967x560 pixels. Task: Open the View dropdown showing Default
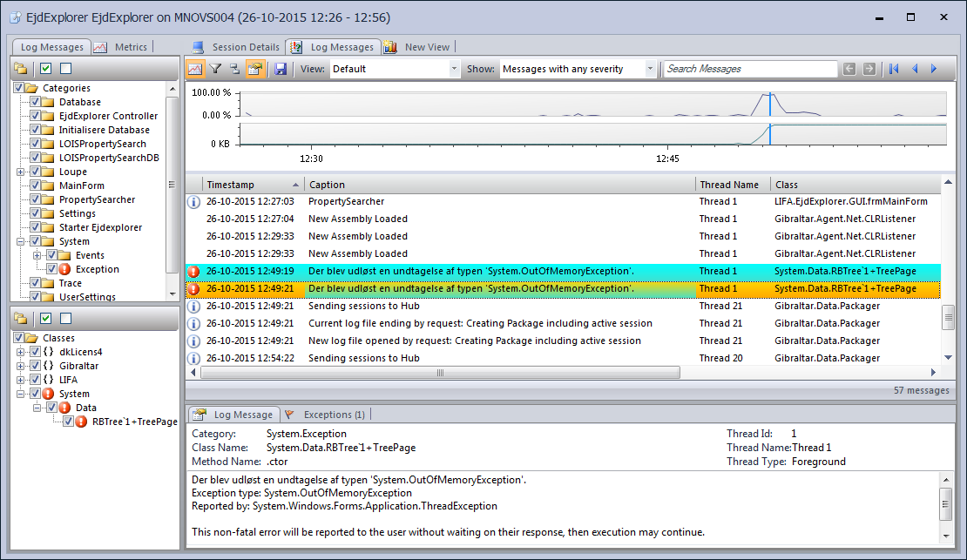395,69
